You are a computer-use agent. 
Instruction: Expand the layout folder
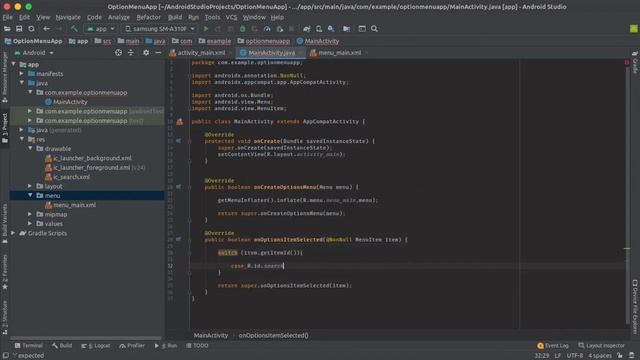tap(30, 186)
